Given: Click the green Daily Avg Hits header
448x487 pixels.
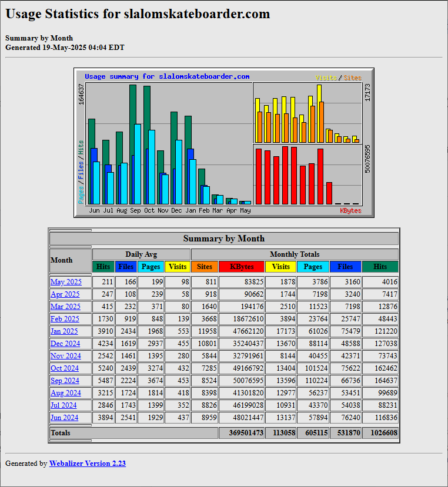Looking at the screenshot, I should pyautogui.click(x=103, y=267).
